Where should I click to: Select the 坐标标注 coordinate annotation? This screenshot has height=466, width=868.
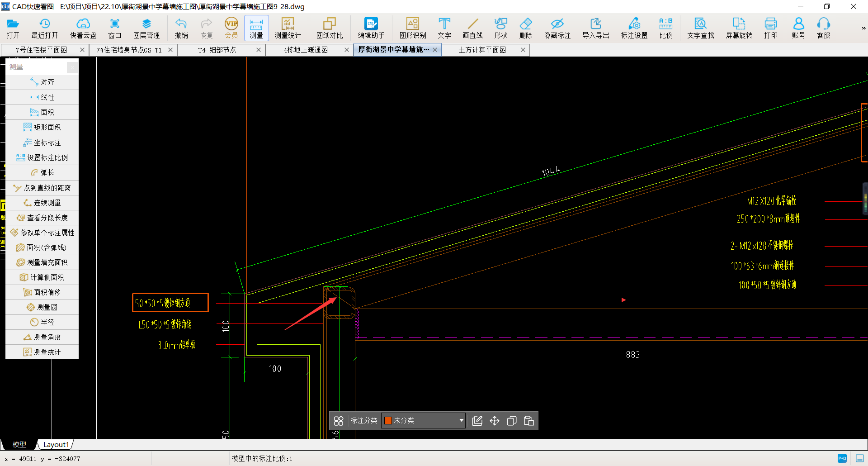click(x=42, y=143)
